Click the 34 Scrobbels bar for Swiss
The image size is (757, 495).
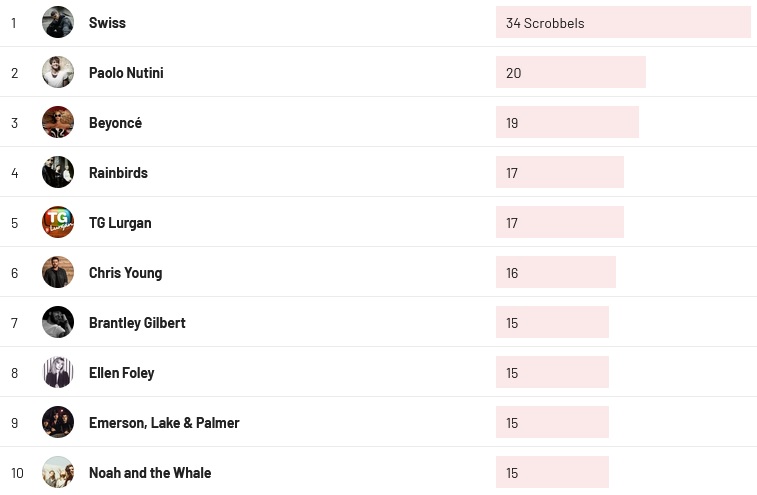pos(622,22)
